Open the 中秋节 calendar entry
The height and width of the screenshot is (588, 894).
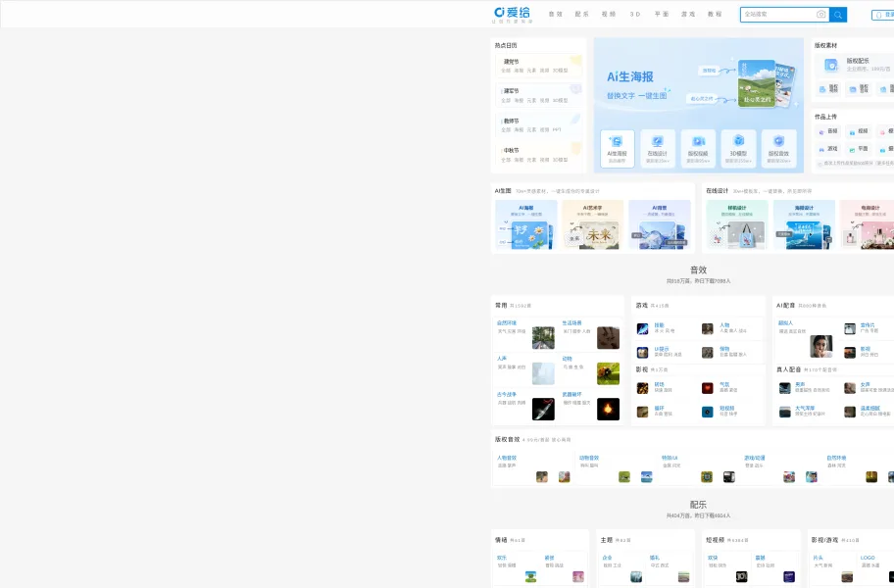tap(511, 150)
